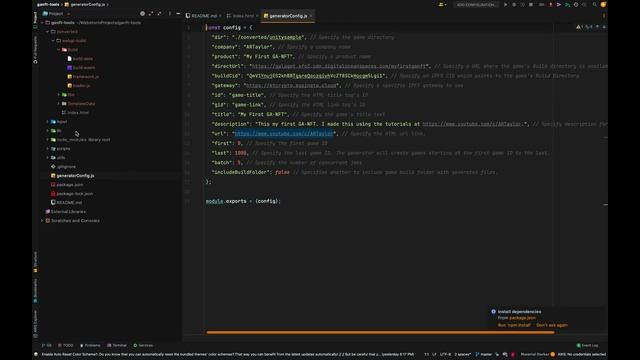Screen dimensions: 640x360
Task: Hide the Project panel with minus icon
Action: (x=178, y=14)
